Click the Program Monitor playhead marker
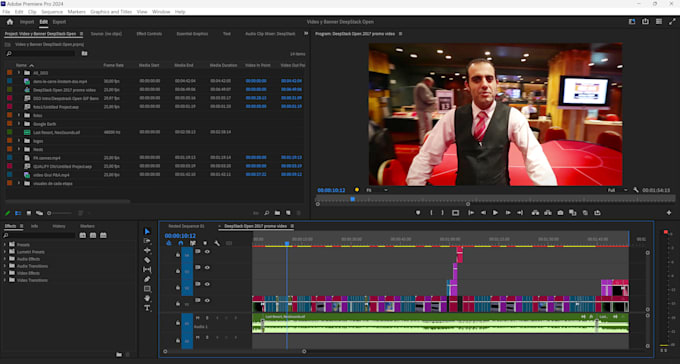Screen dimensions: 680x364 click(353, 199)
